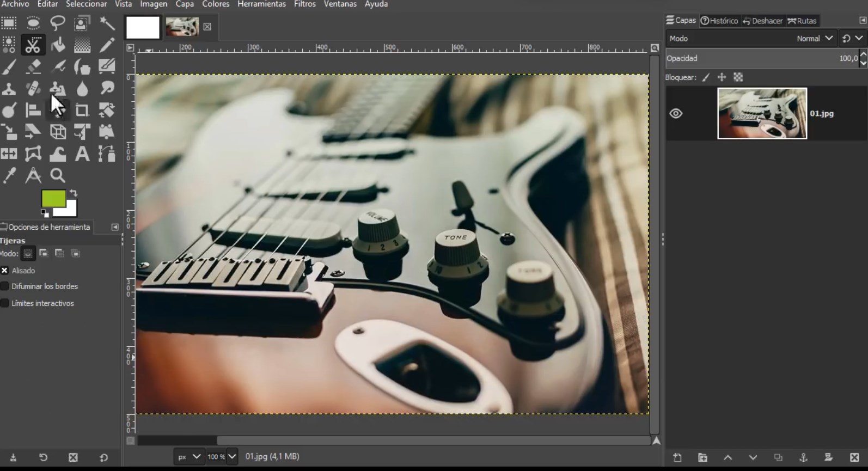Image resolution: width=868 pixels, height=471 pixels.
Task: Select the Flip tool
Action: click(9, 154)
